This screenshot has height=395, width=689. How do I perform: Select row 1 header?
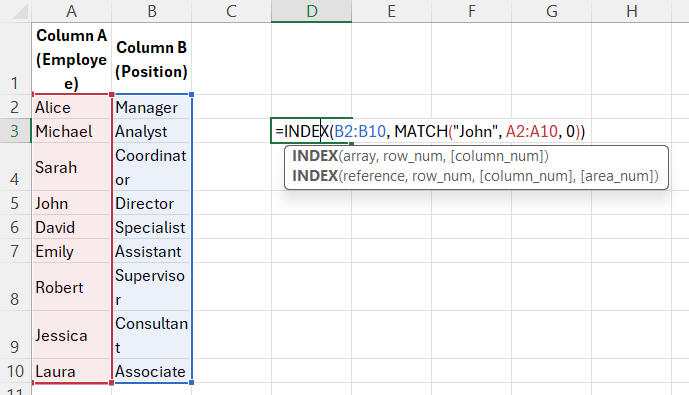point(15,58)
